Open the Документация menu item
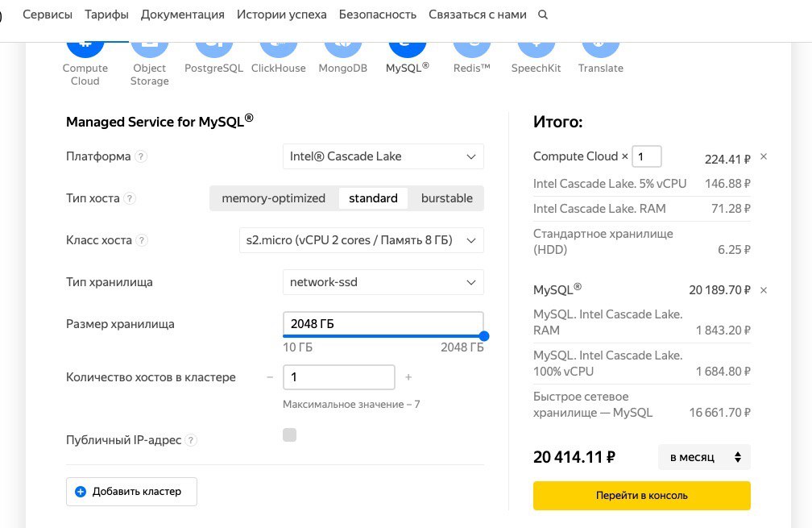812x528 pixels. coord(183,15)
